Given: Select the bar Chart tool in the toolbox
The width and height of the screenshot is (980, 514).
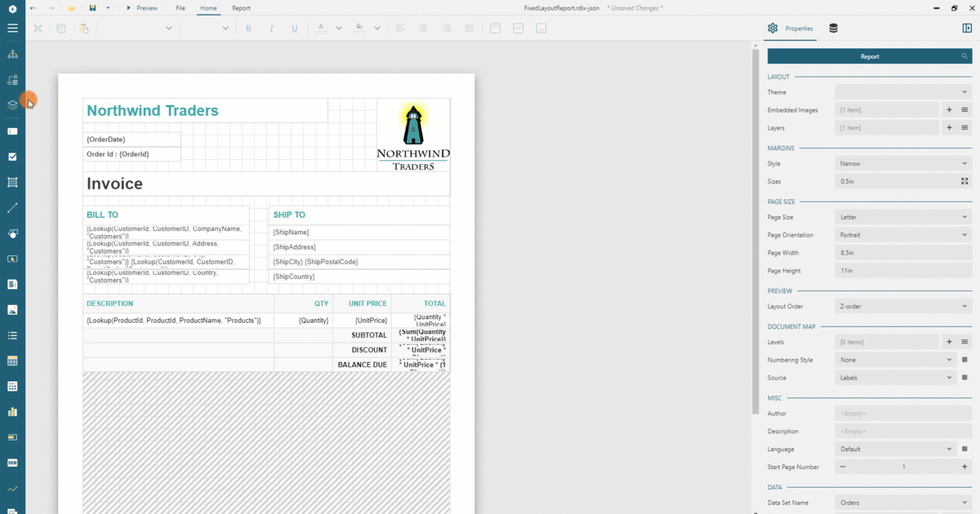Looking at the screenshot, I should click(x=12, y=412).
